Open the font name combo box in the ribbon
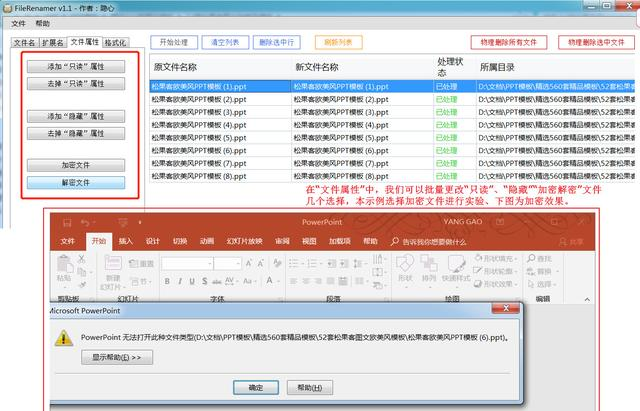 186,263
